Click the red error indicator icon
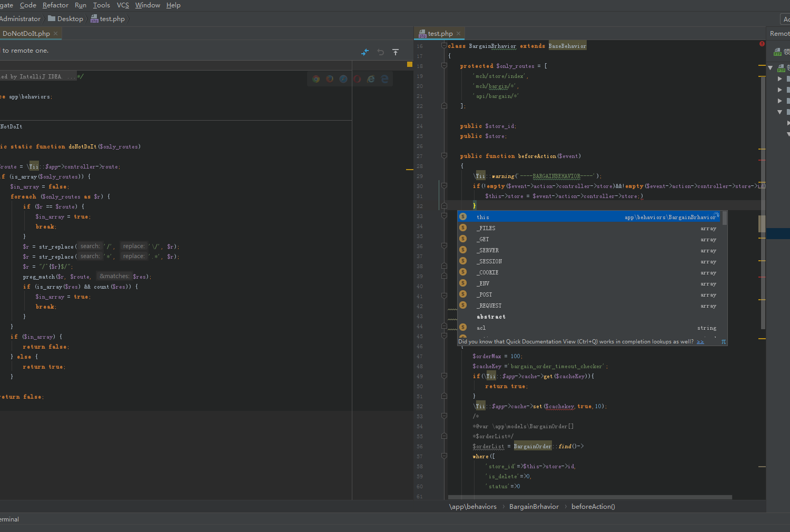 coord(762,44)
